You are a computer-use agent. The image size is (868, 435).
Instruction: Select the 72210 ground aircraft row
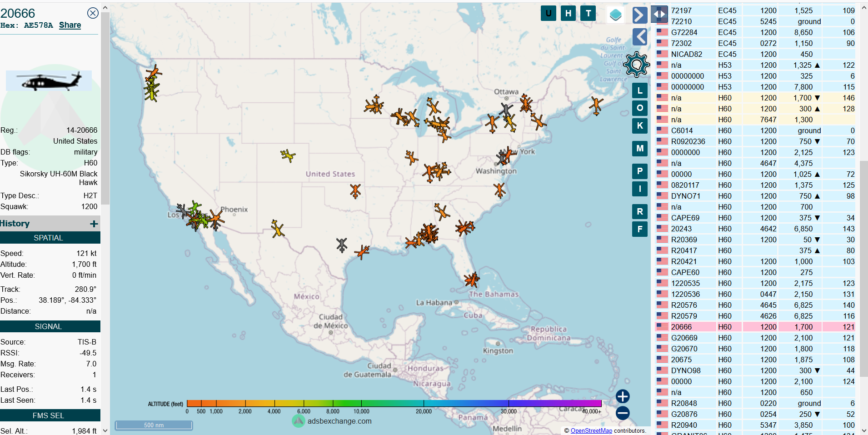pyautogui.click(x=755, y=21)
